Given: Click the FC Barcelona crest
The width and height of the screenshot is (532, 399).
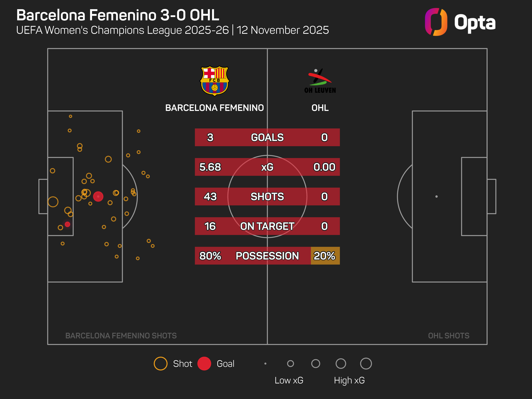Looking at the screenshot, I should pos(215,81).
